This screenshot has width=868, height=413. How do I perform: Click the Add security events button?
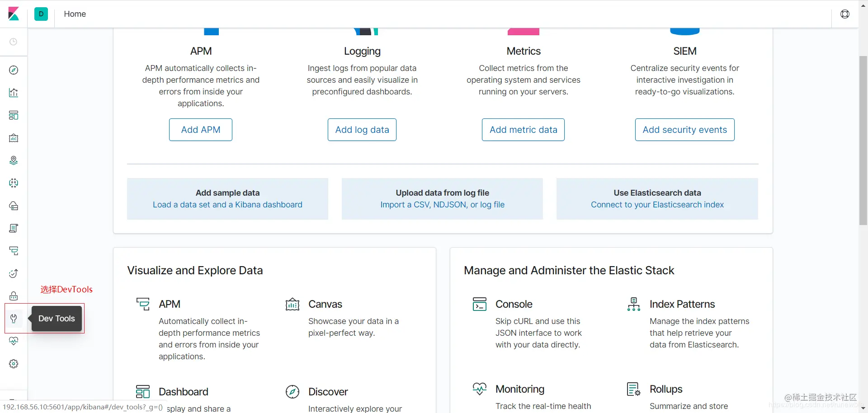[x=684, y=130]
